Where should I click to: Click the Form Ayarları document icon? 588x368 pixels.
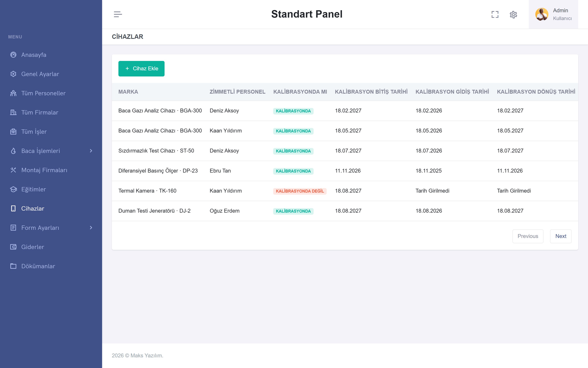pos(13,228)
